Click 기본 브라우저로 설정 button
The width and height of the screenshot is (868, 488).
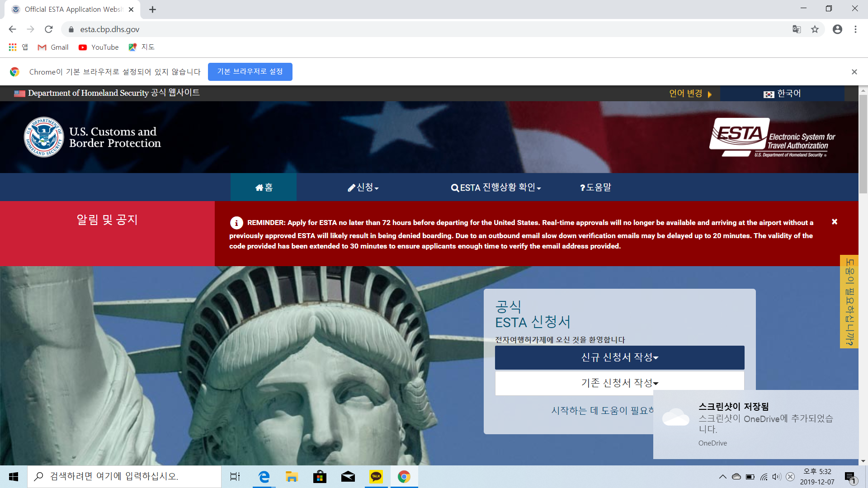(250, 72)
